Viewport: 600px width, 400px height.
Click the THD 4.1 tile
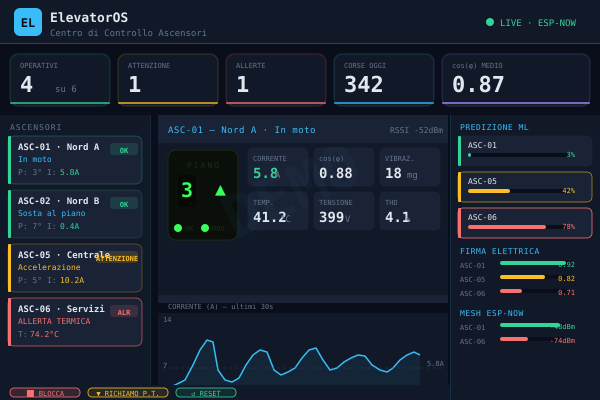coord(410,211)
